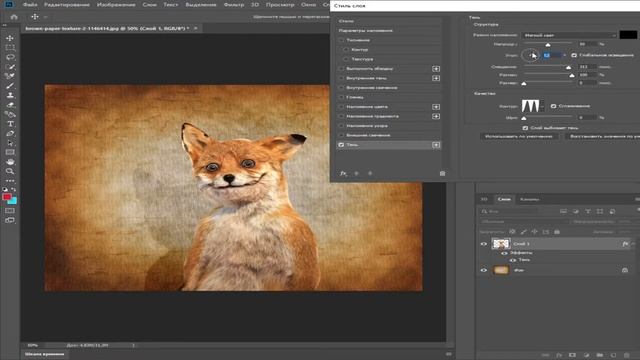Open the three-dots Edit Toolbar menu
The height and width of the screenshot is (360, 640).
[10, 181]
